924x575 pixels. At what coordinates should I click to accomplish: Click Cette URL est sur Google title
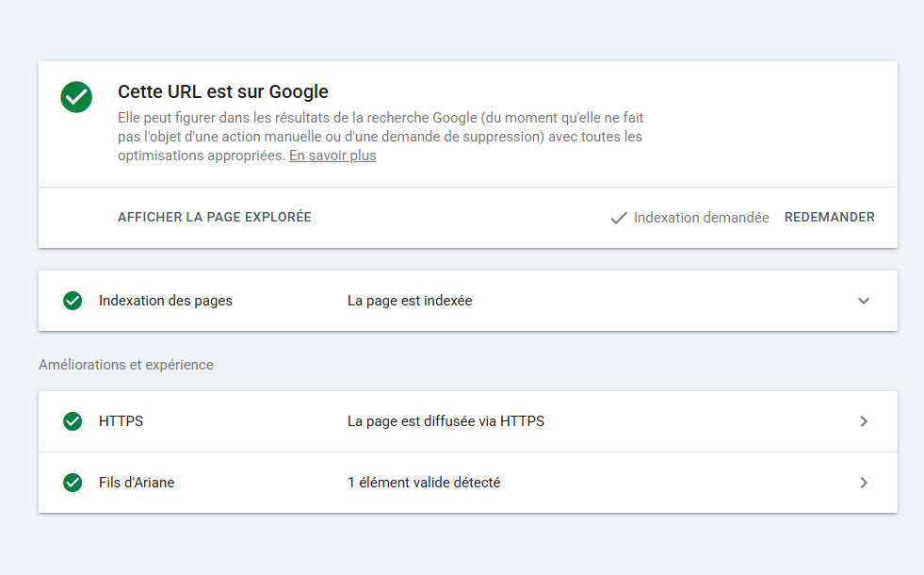coord(222,91)
